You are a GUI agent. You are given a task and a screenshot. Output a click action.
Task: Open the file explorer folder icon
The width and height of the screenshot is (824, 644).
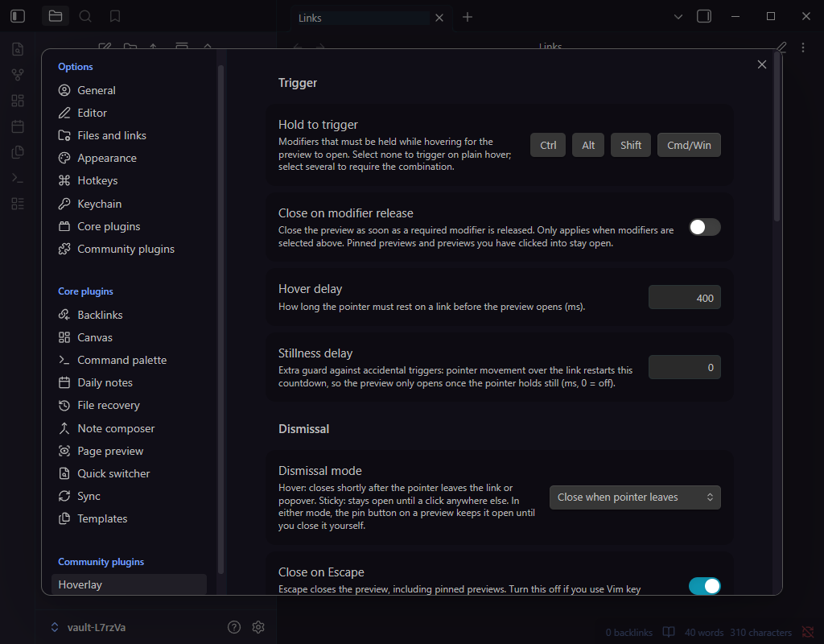point(56,16)
